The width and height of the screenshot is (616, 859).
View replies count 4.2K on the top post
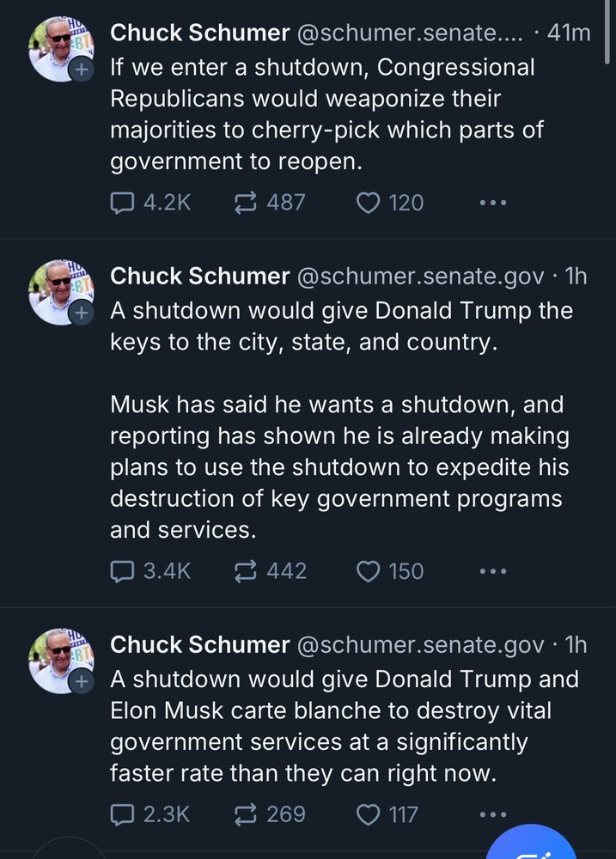tap(151, 203)
